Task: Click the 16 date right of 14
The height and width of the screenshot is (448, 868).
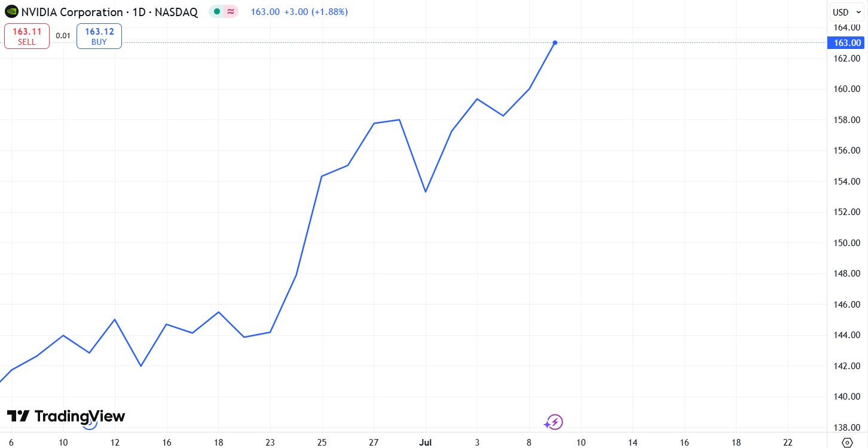Action: 684,442
